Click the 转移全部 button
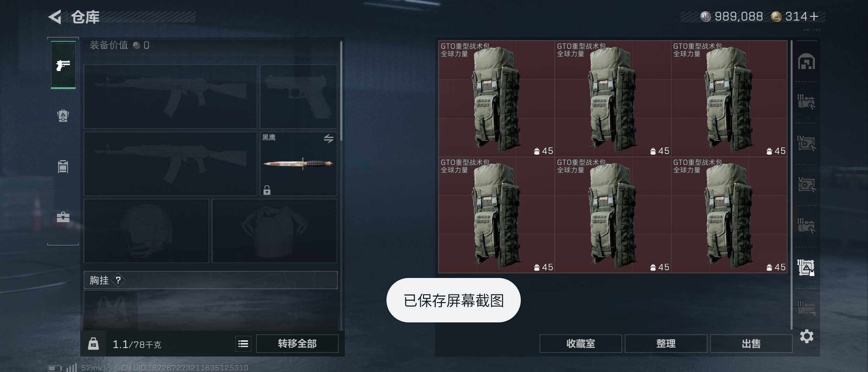 297,343
